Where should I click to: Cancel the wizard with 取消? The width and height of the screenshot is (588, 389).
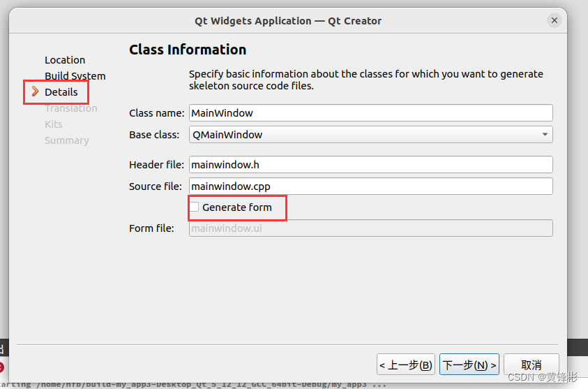point(532,365)
